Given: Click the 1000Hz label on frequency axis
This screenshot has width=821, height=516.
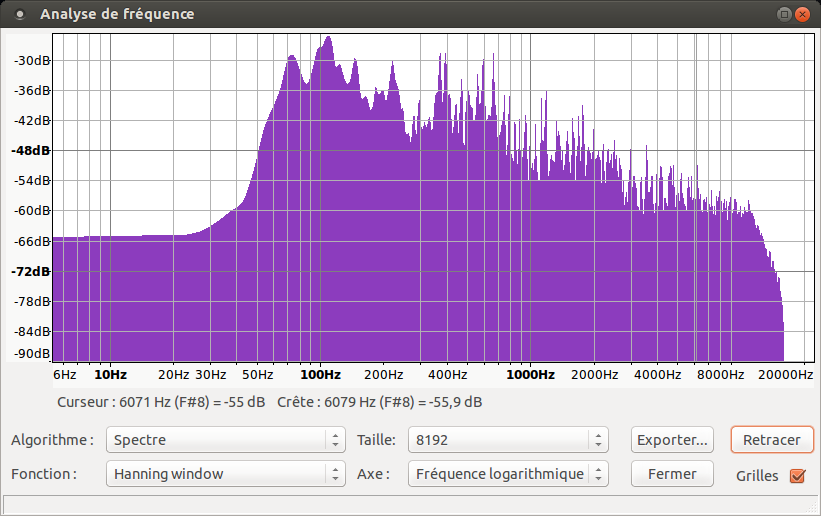Looking at the screenshot, I should 530,375.
